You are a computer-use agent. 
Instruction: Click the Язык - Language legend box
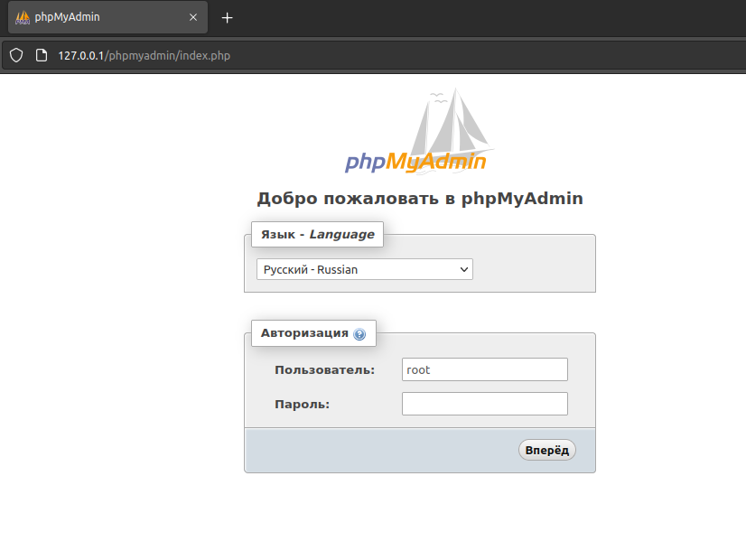[x=317, y=235]
